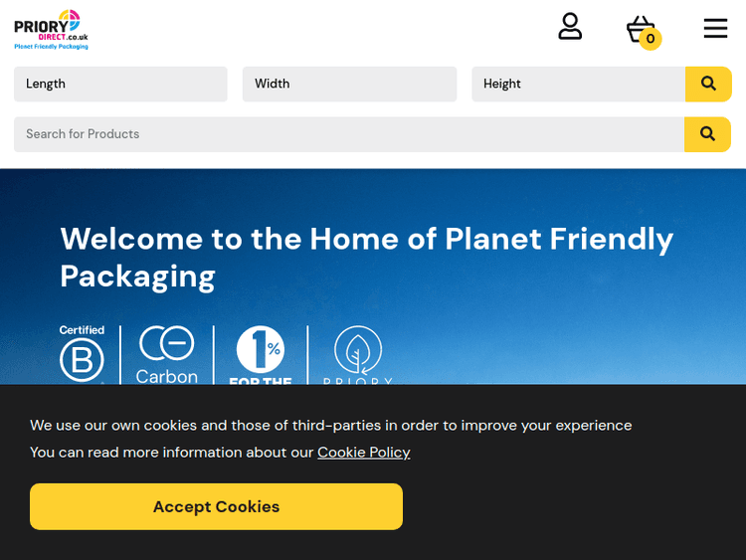Click the Certified B Corporation badge

(x=82, y=355)
